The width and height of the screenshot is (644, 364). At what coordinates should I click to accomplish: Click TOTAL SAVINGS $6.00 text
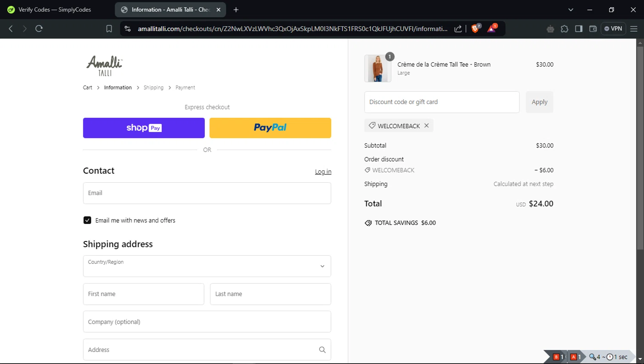pos(405,223)
